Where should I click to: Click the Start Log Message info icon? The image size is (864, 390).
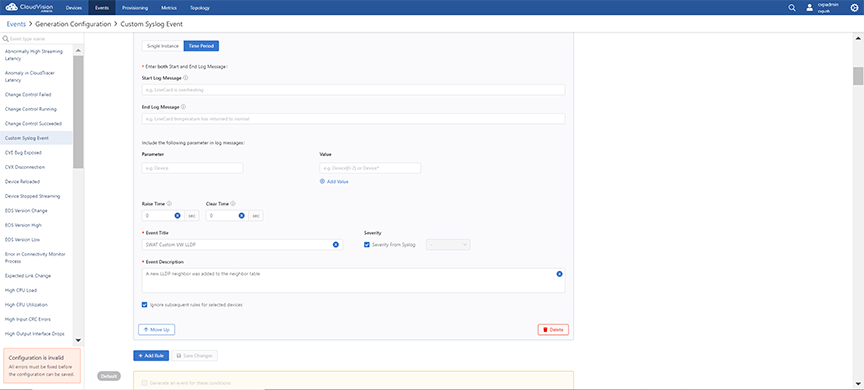click(185, 78)
